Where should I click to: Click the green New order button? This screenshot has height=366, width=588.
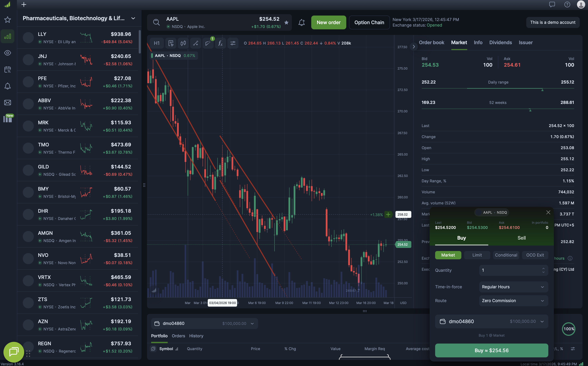(x=328, y=22)
